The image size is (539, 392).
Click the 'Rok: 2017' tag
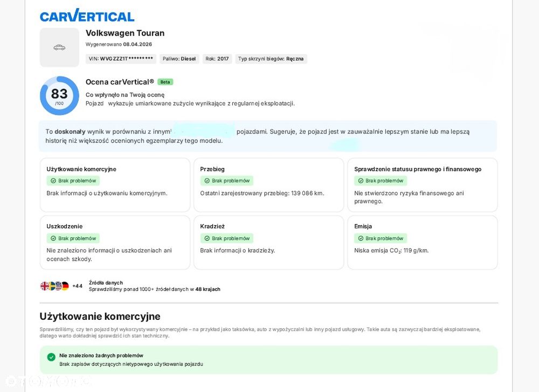pos(217,59)
